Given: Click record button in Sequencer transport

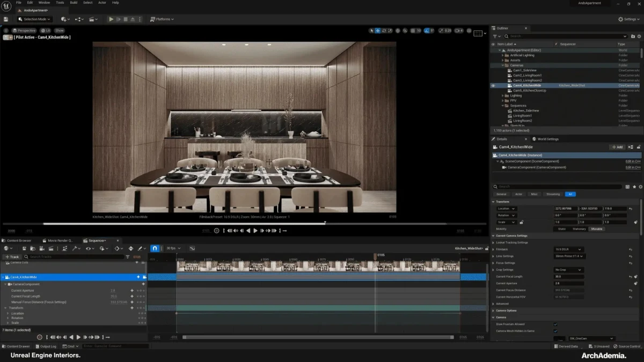Looking at the screenshot, I should (40, 337).
